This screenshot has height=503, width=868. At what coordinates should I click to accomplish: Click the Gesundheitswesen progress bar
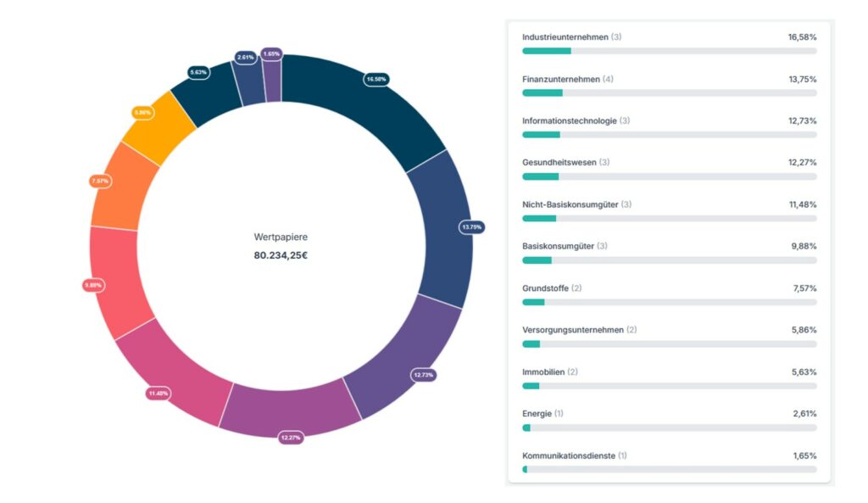click(x=670, y=176)
